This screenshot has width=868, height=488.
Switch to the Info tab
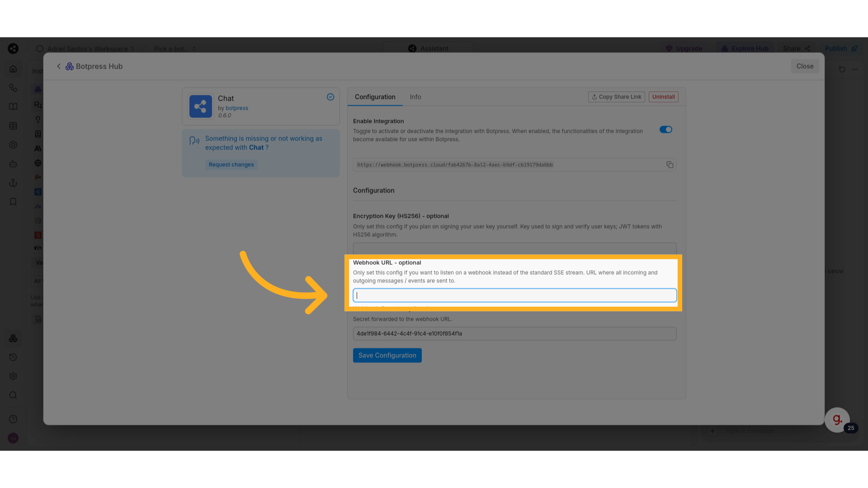pyautogui.click(x=415, y=97)
